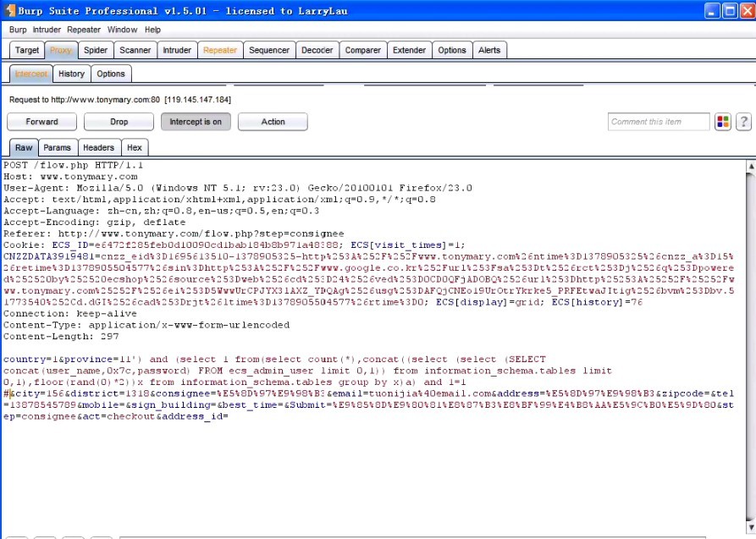Open the Scanner tab
Viewport: 756px width, 539px height.
pyautogui.click(x=135, y=50)
